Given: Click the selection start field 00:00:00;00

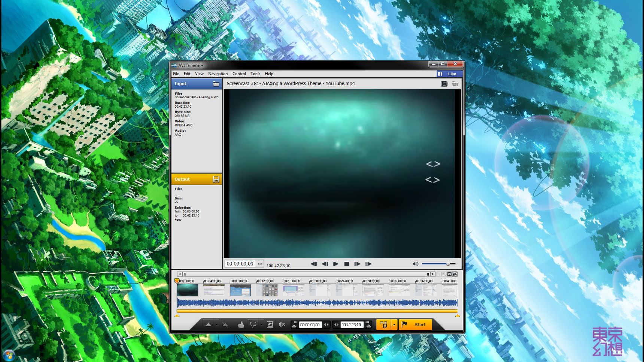Looking at the screenshot, I should [310, 325].
